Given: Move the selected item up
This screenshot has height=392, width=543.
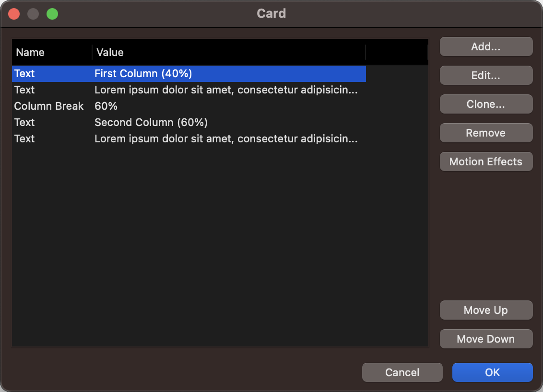Looking at the screenshot, I should point(486,310).
